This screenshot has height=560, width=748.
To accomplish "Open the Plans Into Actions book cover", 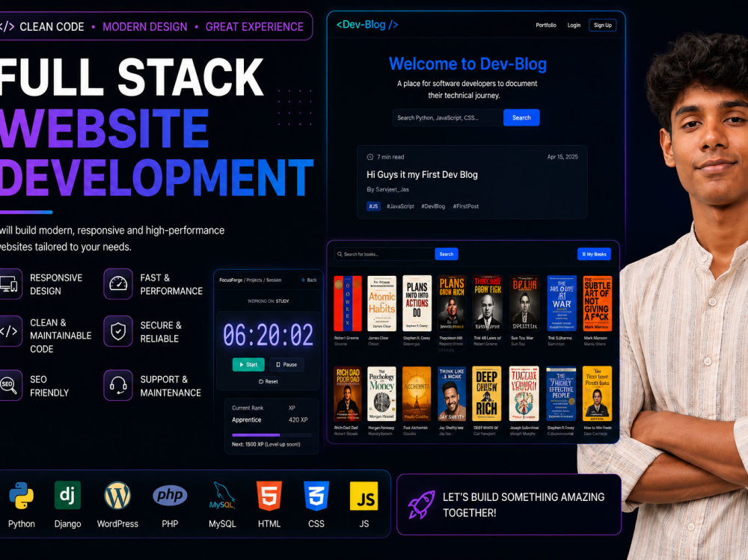I will (x=417, y=304).
